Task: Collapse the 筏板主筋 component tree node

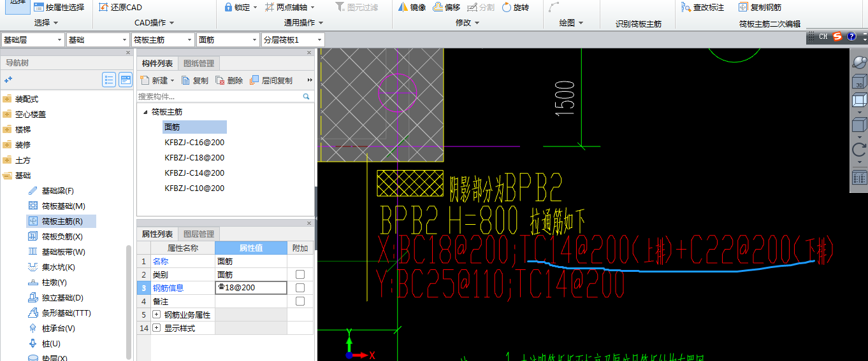Action: click(145, 112)
